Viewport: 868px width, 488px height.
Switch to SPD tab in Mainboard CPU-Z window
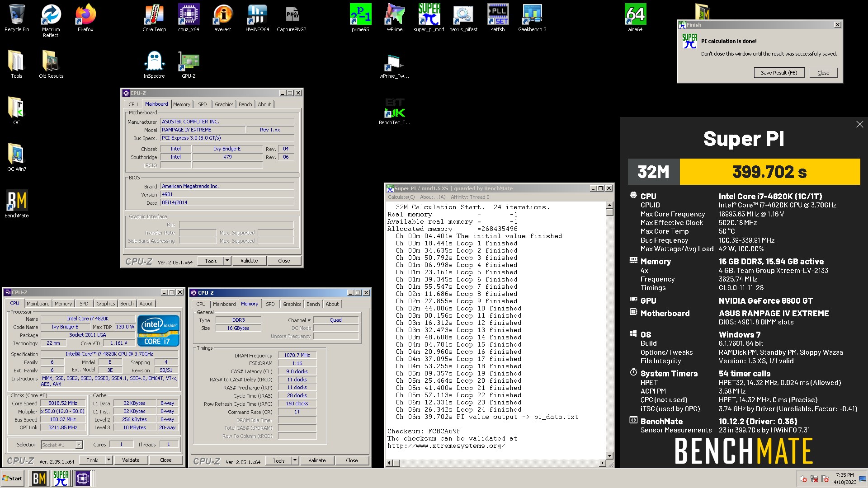203,104
